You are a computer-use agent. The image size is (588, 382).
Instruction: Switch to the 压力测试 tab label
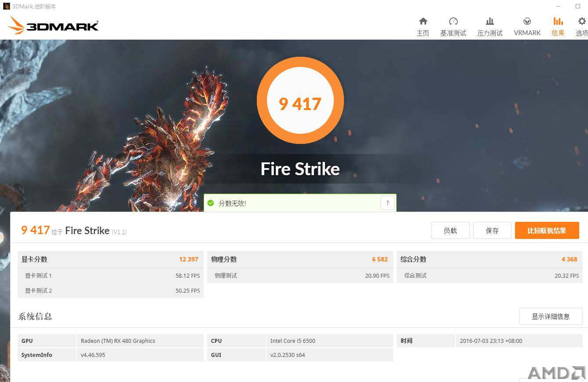490,33
